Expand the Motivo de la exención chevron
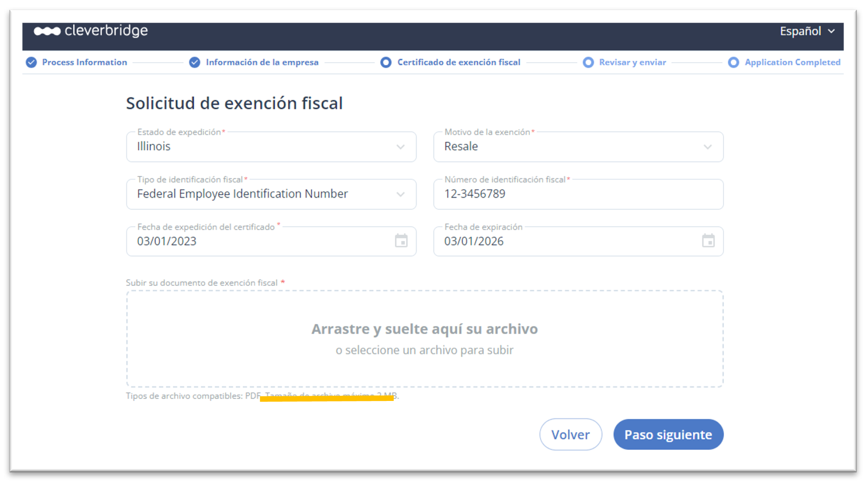868x484 pixels. pyautogui.click(x=708, y=147)
